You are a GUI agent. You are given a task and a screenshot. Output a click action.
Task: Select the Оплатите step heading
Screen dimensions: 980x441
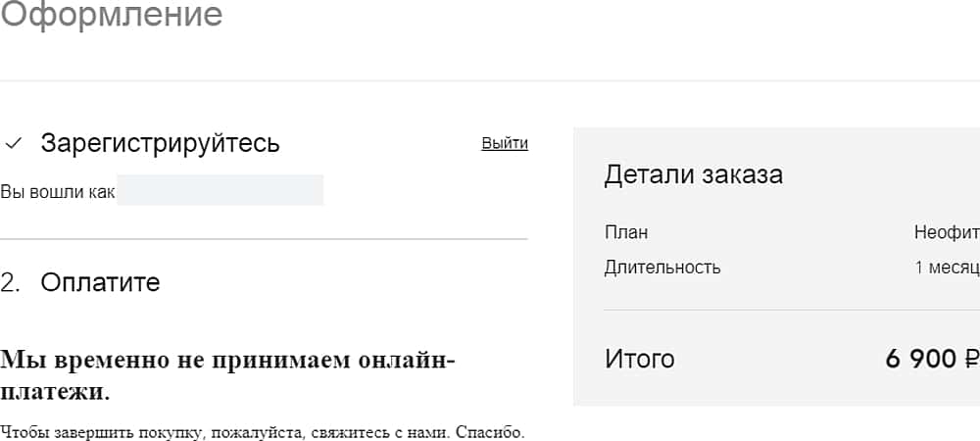pos(100,283)
